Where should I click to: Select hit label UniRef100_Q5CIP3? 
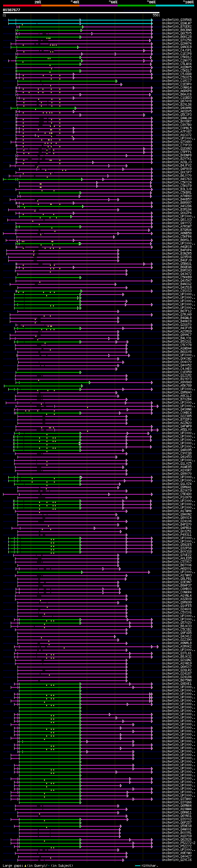(176, 115)
